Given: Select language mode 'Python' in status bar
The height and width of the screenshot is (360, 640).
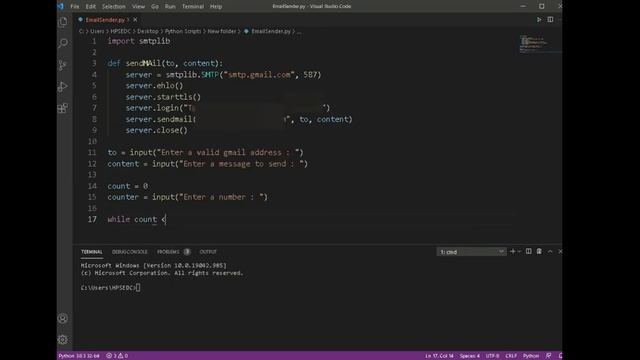Looking at the screenshot, I should 531,356.
